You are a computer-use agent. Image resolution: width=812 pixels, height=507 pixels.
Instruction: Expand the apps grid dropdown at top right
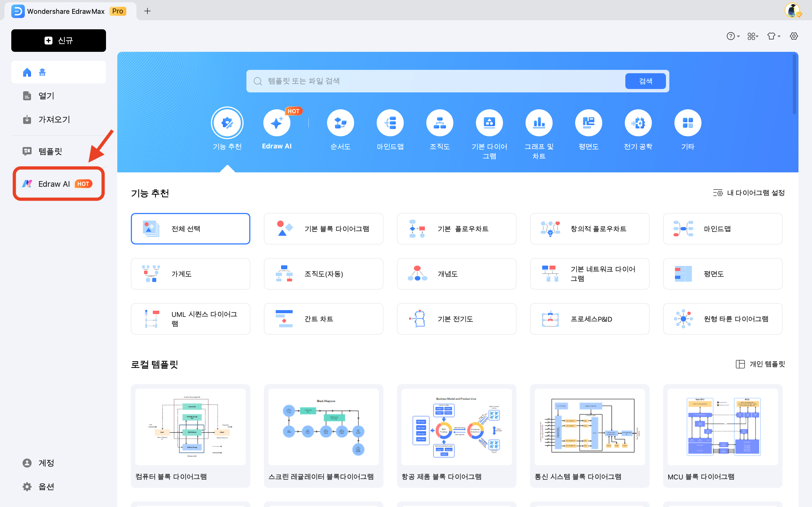[x=753, y=36]
